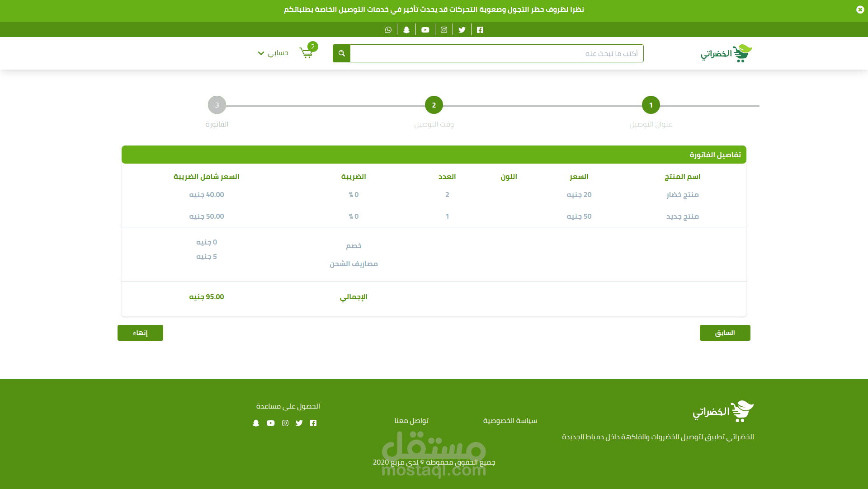Screen dimensions: 868x489
Task: Open the shopping cart icon
Action: (x=306, y=53)
